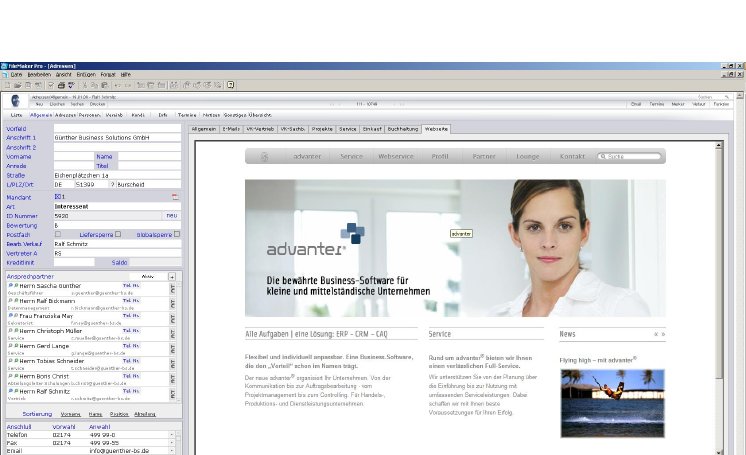Toggle the Globalsperre checkbox
Image resolution: width=746 pixels, height=455 pixels.
click(177, 234)
